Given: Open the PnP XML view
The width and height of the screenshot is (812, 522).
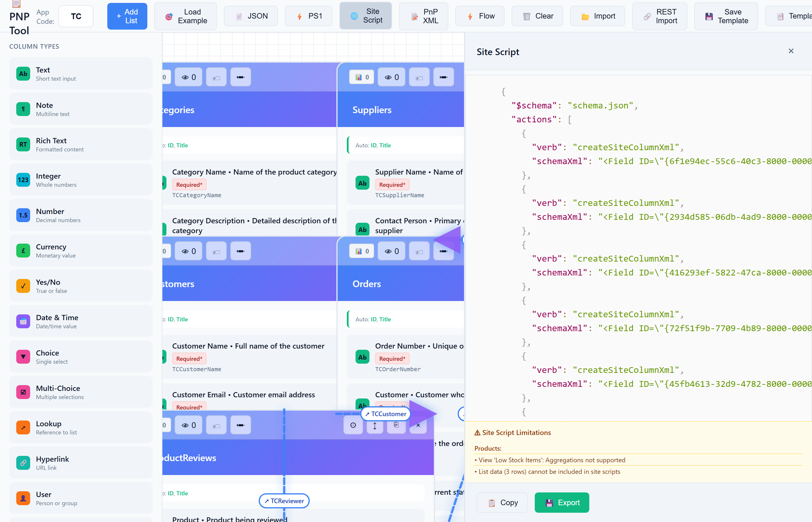Looking at the screenshot, I should pos(424,16).
